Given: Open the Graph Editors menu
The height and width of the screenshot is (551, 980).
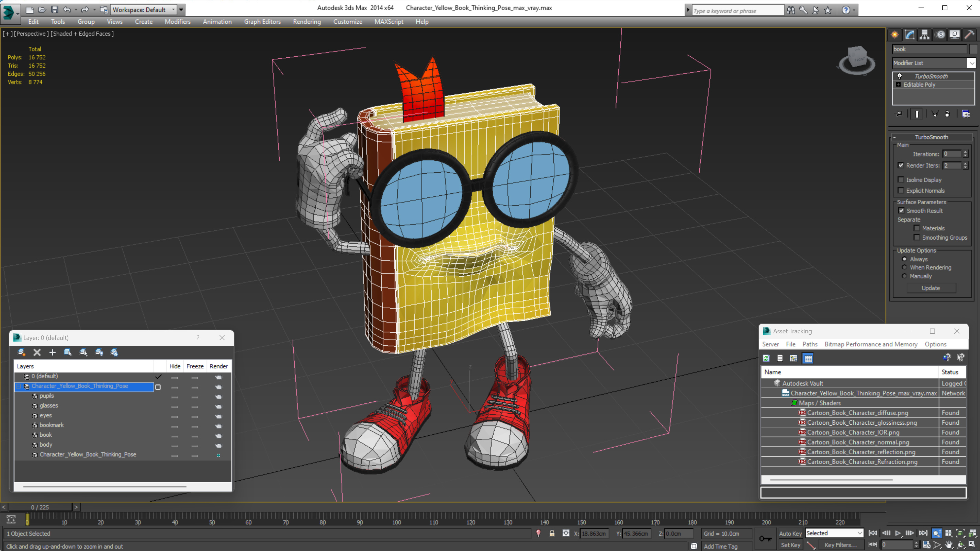Looking at the screenshot, I should (262, 22).
